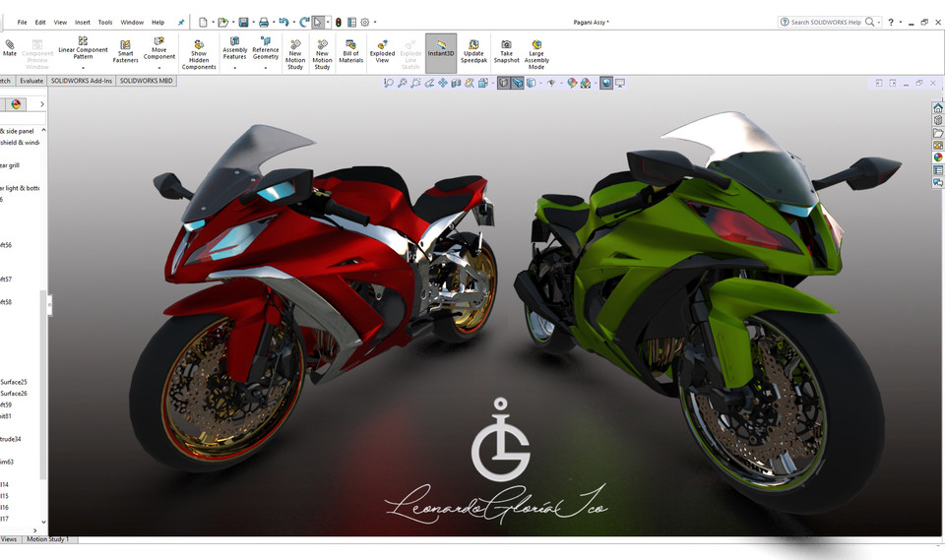Open the Edit menu
Viewport: 945px width, 560px height.
click(40, 23)
